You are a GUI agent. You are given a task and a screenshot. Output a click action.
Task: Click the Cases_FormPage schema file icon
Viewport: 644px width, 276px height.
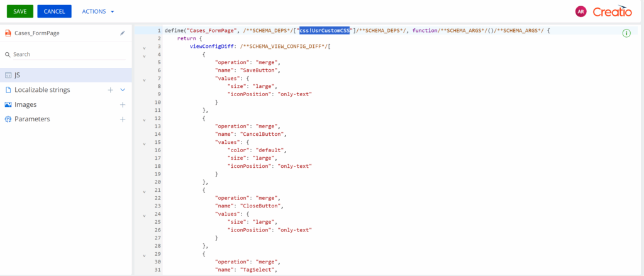tap(8, 33)
